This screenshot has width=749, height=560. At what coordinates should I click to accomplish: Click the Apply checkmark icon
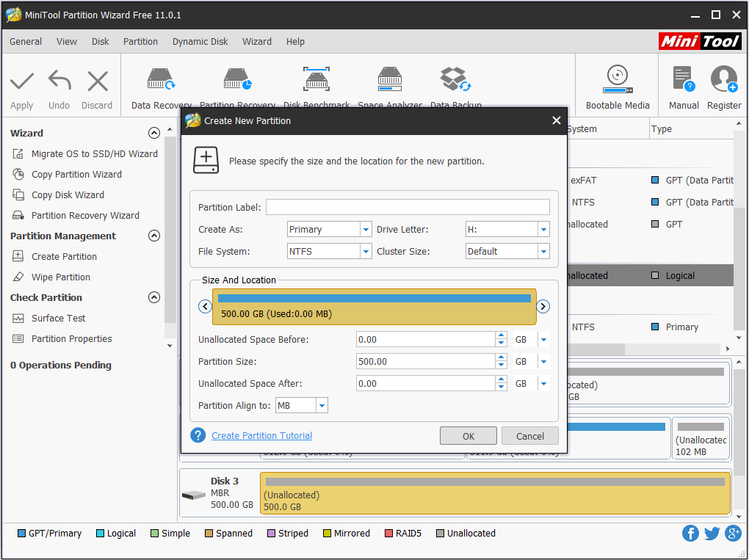point(22,81)
